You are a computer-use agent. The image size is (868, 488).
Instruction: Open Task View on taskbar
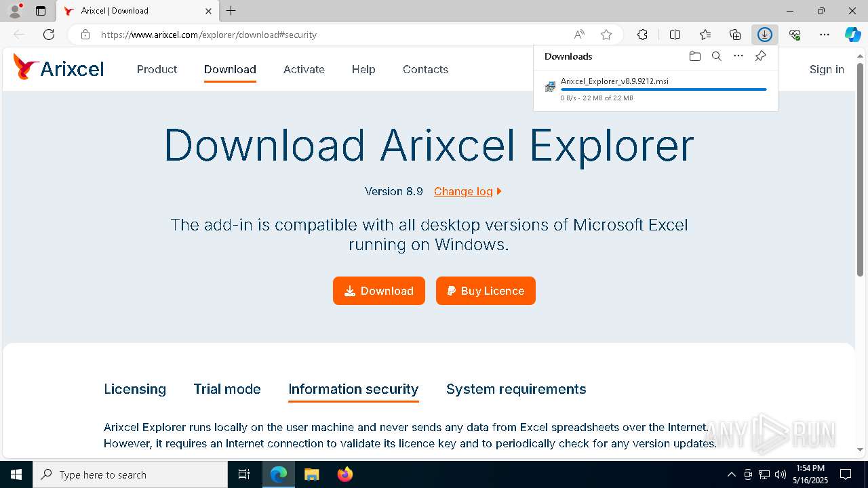pos(244,474)
